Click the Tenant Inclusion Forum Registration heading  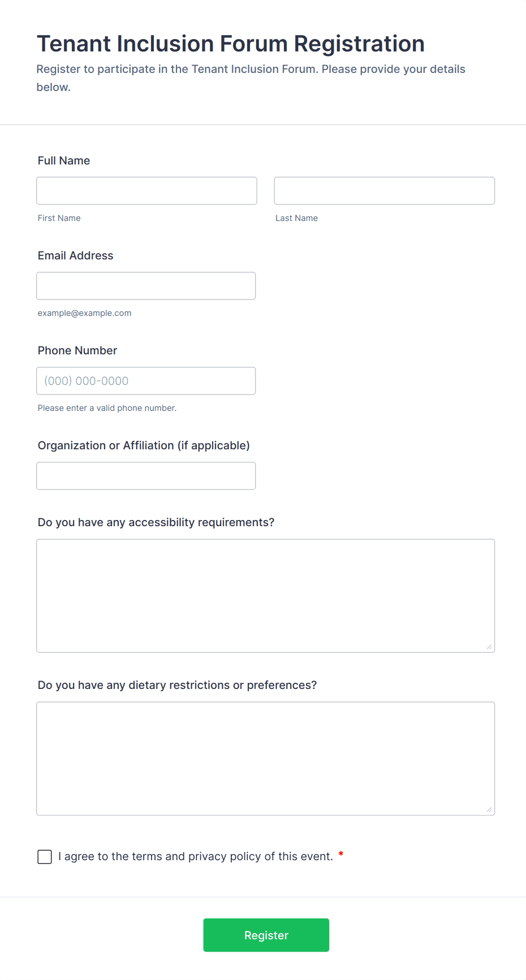[231, 44]
